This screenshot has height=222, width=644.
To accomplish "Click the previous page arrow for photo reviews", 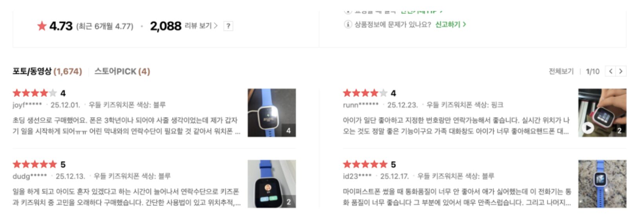I will (x=611, y=71).
